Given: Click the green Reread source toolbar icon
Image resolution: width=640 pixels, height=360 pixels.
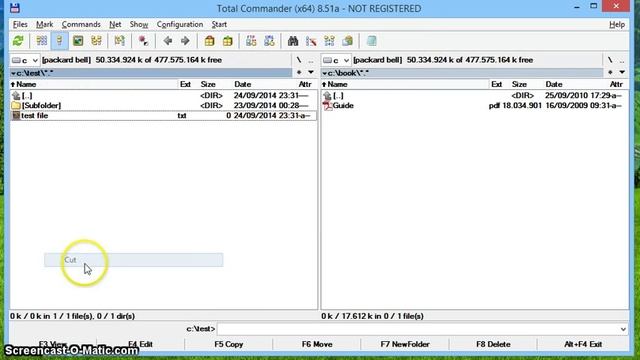Looking at the screenshot, I should (x=18, y=41).
